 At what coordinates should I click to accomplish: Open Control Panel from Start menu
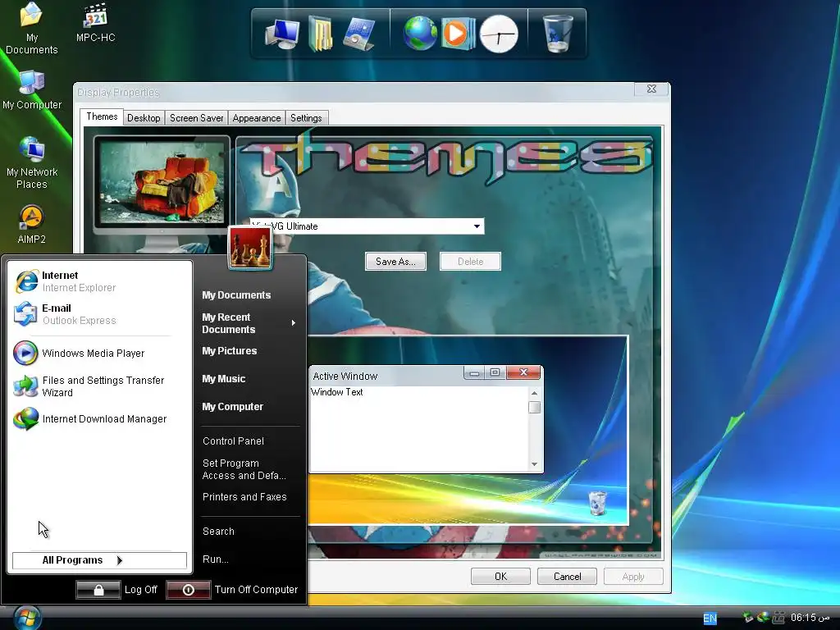pos(233,441)
